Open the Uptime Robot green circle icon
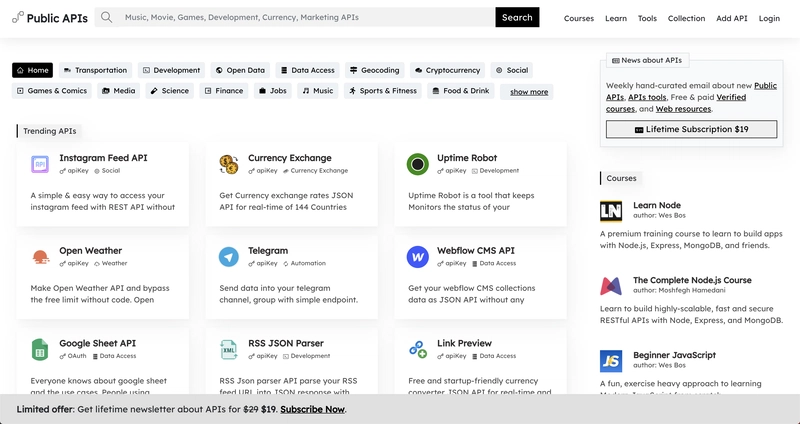Image resolution: width=800 pixels, height=424 pixels. [417, 164]
